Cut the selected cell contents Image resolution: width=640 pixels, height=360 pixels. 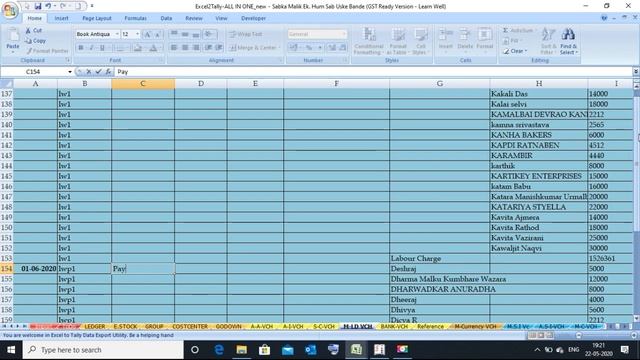click(x=34, y=30)
